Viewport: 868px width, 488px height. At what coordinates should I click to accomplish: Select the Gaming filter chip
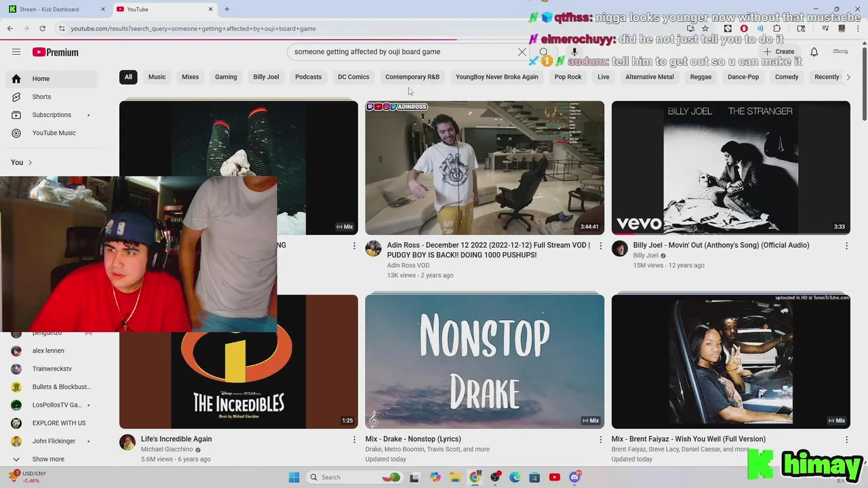(226, 77)
